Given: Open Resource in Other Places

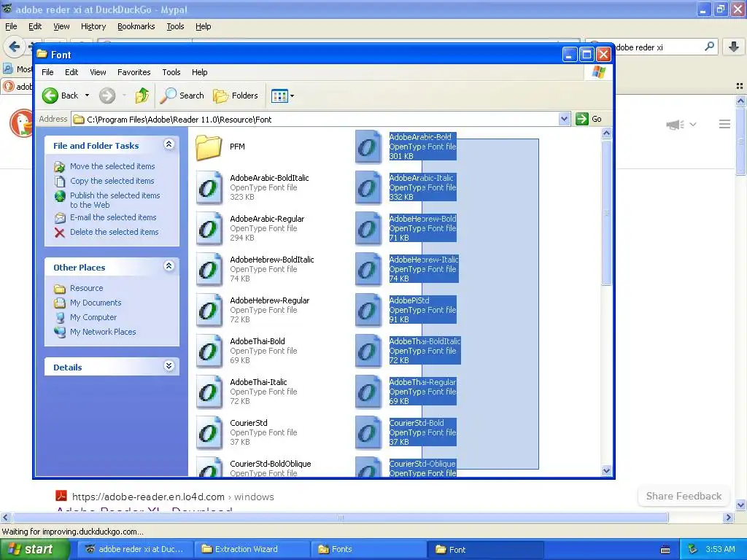Looking at the screenshot, I should [x=86, y=288].
